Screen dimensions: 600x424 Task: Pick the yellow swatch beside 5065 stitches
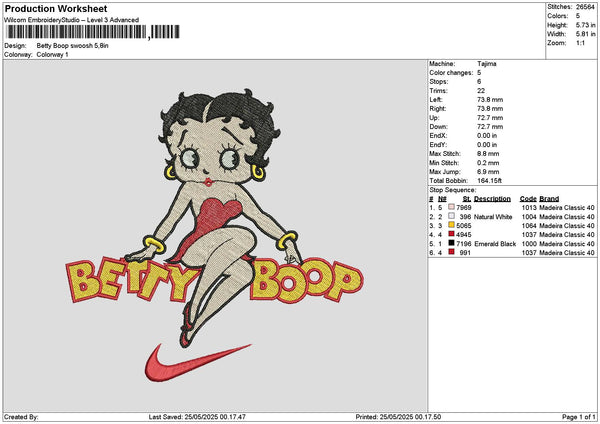452,225
